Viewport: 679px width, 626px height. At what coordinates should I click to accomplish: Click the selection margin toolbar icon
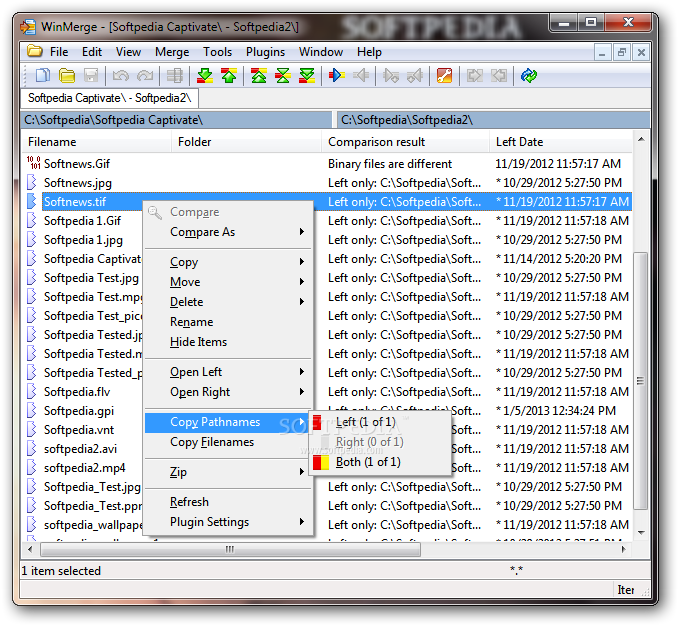pos(175,76)
